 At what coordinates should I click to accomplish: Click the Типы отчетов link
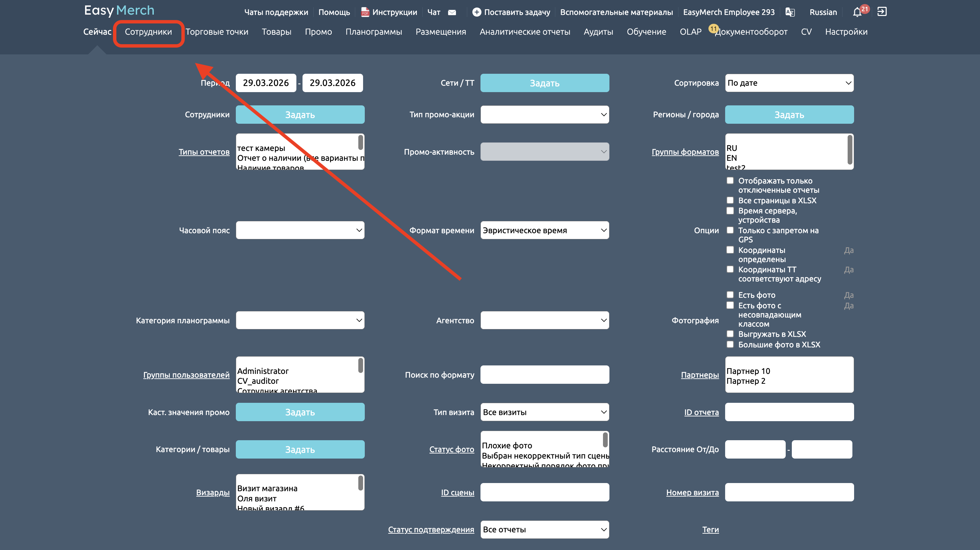pyautogui.click(x=204, y=152)
